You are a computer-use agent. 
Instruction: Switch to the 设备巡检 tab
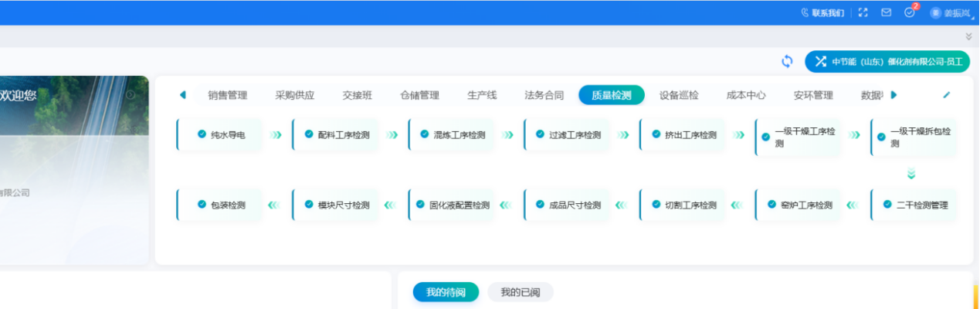(679, 95)
